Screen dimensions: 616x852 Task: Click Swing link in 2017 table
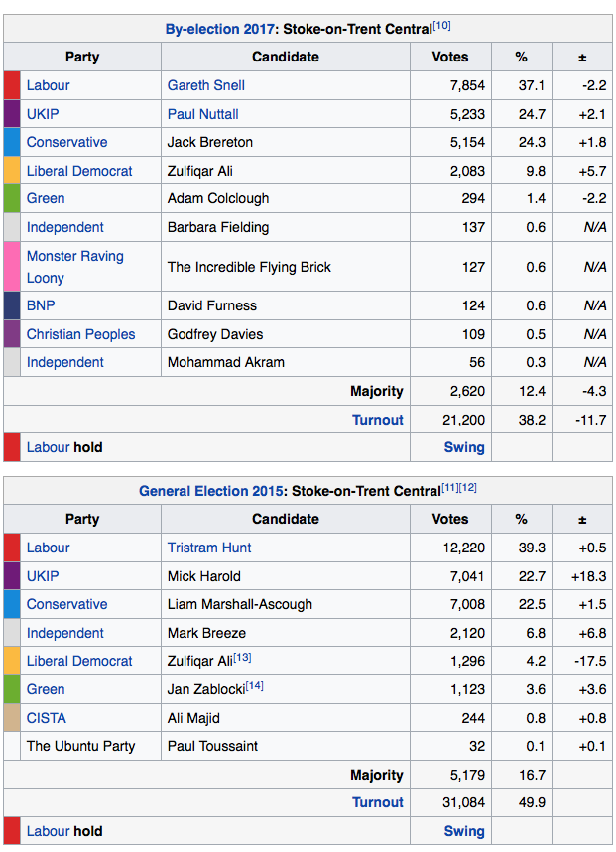tap(464, 447)
